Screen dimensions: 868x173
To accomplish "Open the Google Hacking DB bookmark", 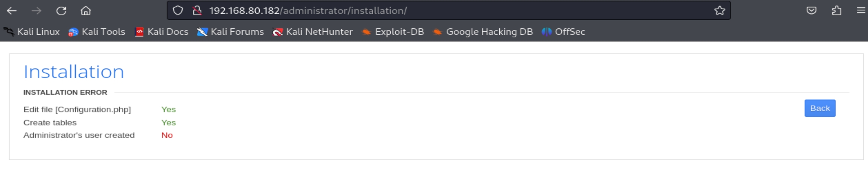I will click(x=483, y=32).
